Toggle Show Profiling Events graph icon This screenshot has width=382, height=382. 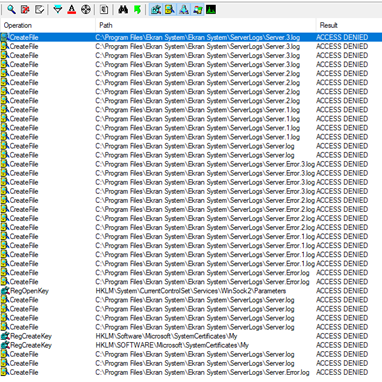pyautogui.click(x=211, y=10)
